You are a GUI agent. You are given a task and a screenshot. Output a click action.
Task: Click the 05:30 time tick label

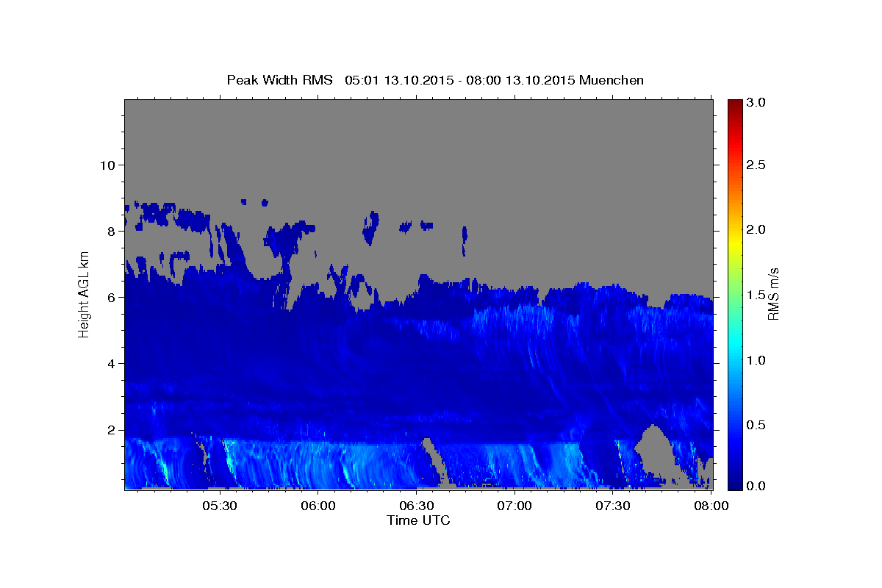[x=220, y=506]
